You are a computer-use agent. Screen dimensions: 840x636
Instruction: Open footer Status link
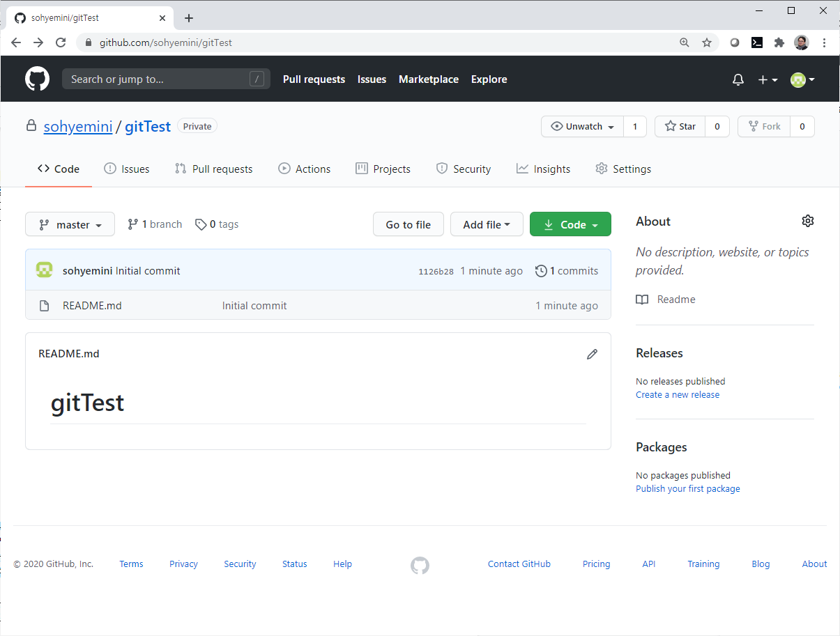click(295, 564)
